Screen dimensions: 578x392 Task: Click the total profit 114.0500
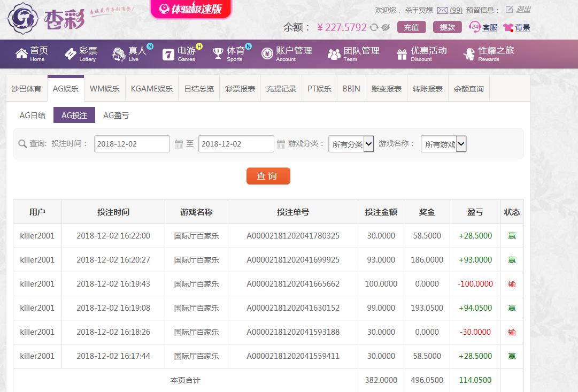pos(475,380)
